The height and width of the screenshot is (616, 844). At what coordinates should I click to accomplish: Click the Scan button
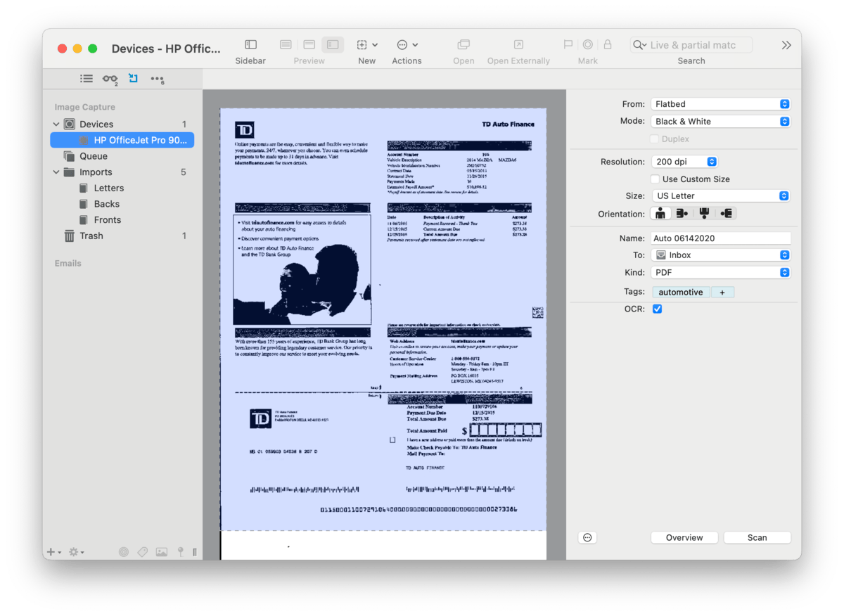tap(757, 537)
